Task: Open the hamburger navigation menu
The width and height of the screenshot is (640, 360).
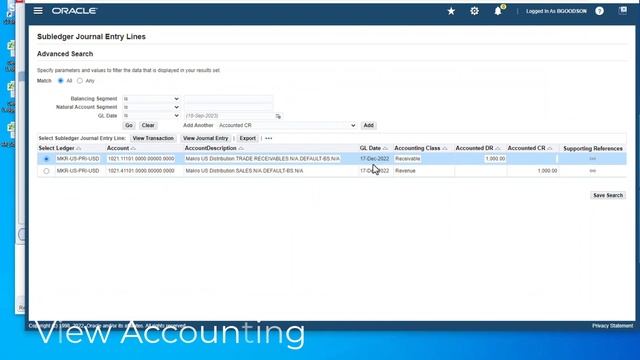Action: (38, 11)
